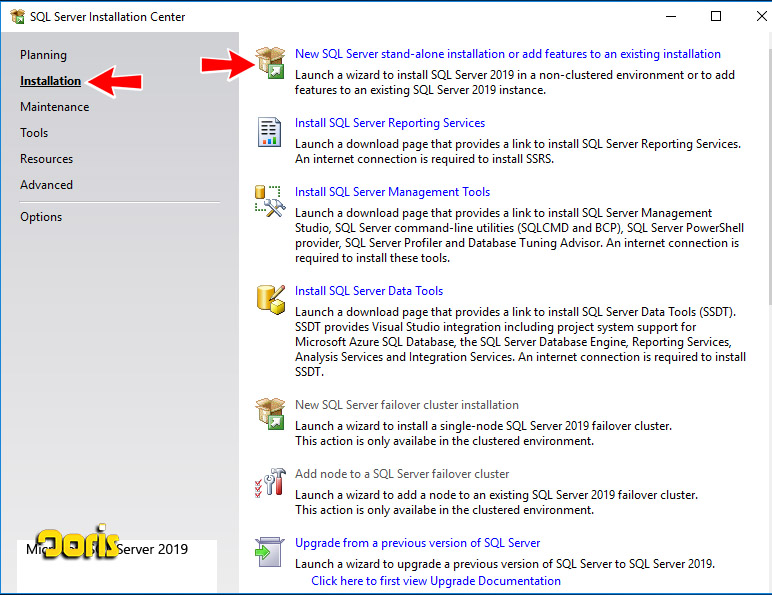
Task: Open Install SQL Server Management Tools link
Action: pos(392,192)
